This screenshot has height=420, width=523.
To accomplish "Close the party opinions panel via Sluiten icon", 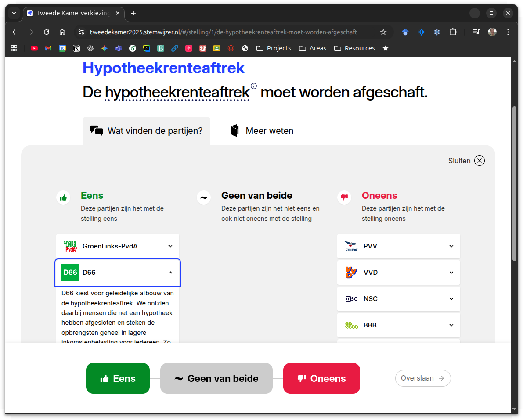I will coord(480,161).
